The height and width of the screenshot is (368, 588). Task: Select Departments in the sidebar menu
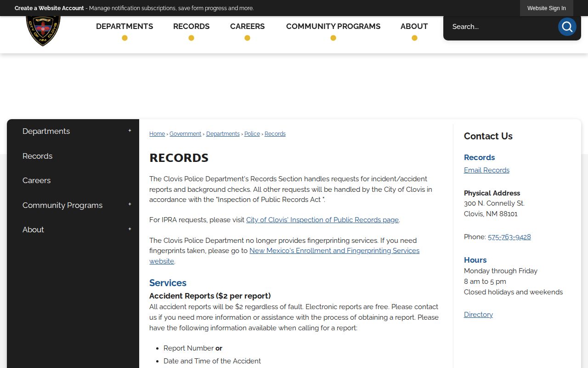[46, 131]
